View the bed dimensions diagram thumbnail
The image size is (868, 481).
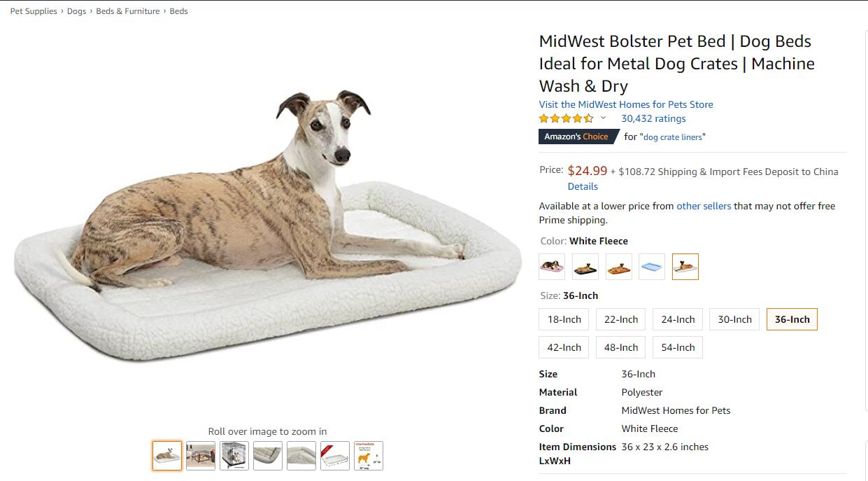335,456
